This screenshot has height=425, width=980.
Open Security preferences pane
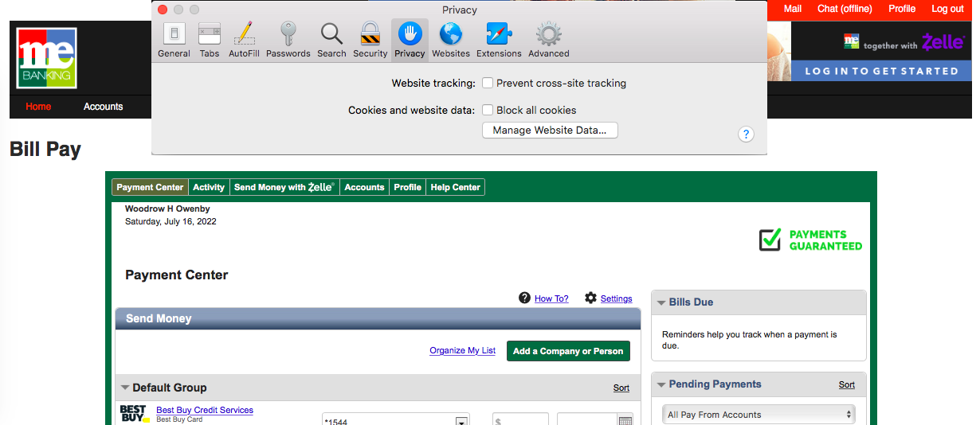coord(370,40)
